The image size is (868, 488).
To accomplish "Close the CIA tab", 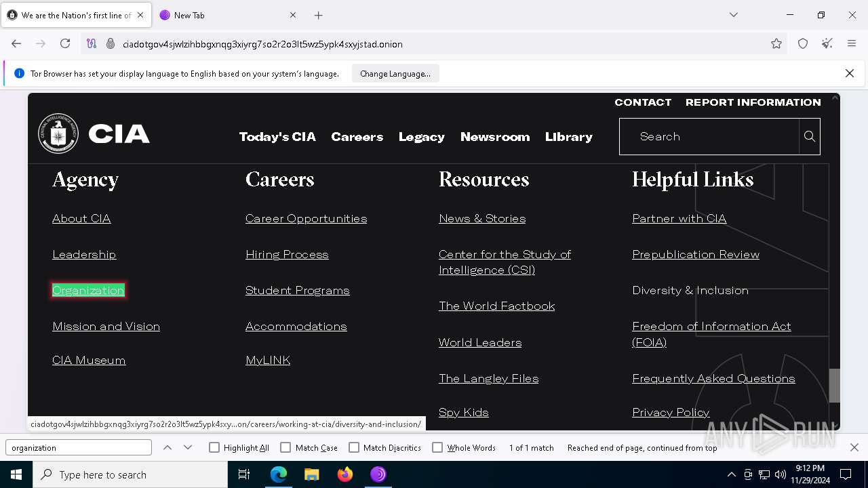I will point(140,15).
